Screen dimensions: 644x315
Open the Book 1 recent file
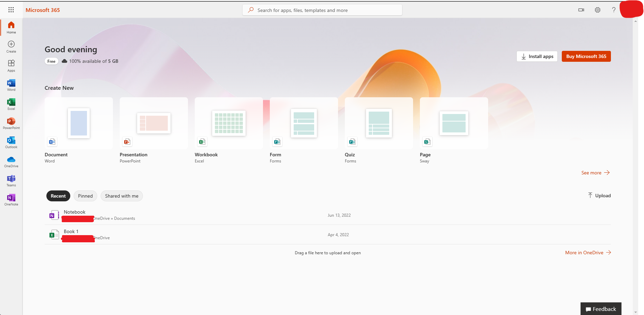coord(327,234)
